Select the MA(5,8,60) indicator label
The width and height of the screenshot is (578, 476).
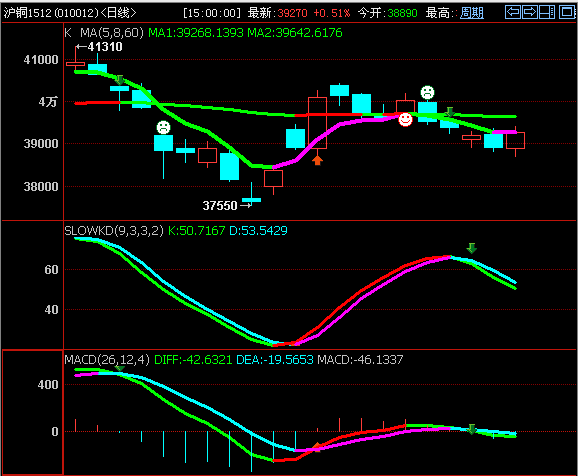pos(112,33)
